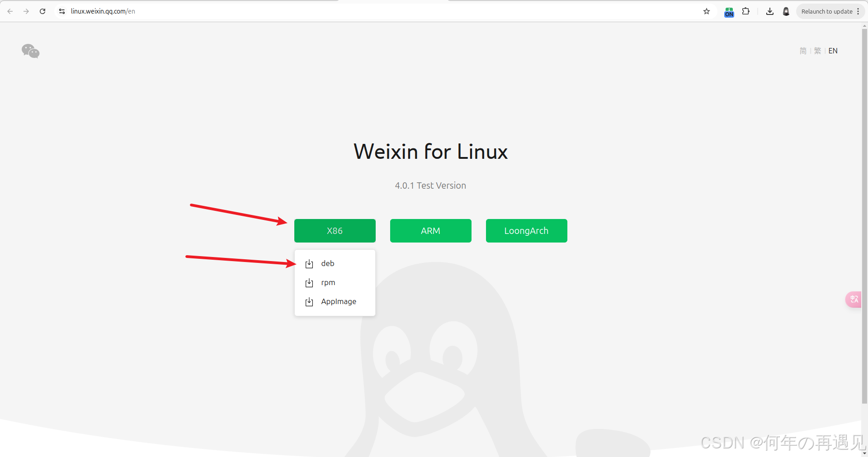Switch language to Simplified Chinese 简
This screenshot has height=457, width=868.
(x=803, y=51)
